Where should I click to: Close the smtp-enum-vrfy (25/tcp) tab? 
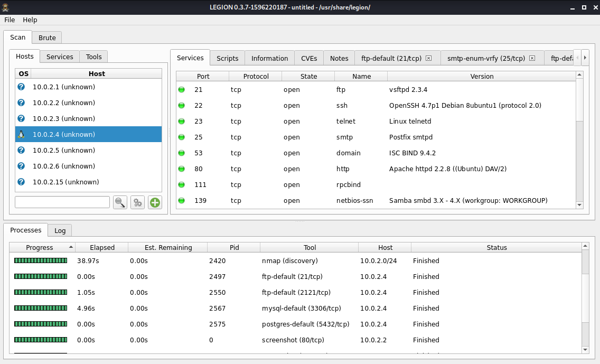[x=532, y=58]
